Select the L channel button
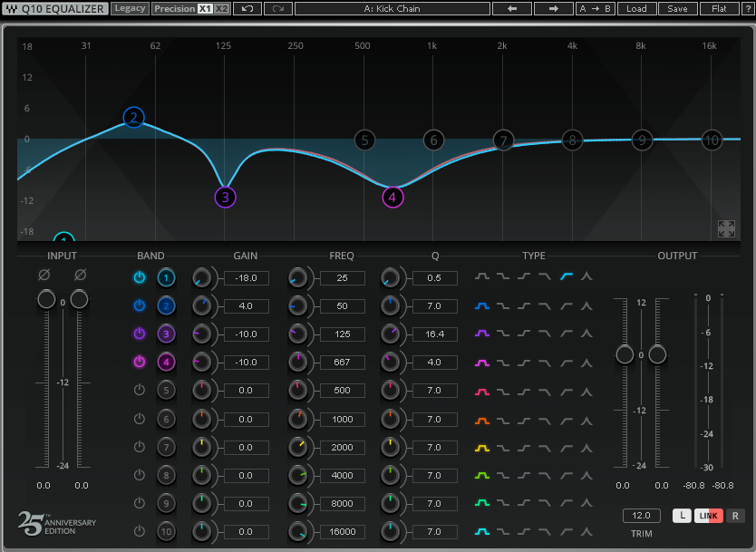 coord(683,516)
